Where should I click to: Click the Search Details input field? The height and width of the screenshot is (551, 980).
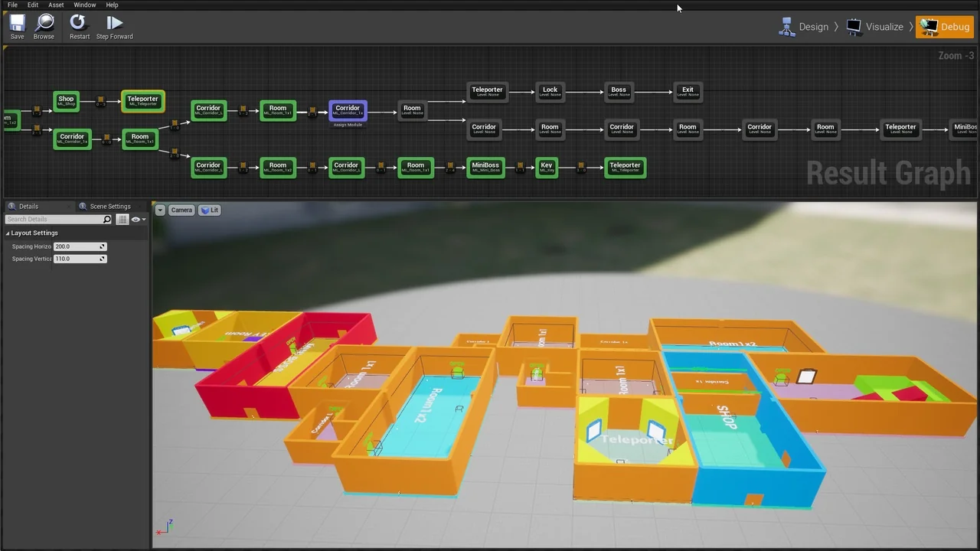click(x=54, y=220)
